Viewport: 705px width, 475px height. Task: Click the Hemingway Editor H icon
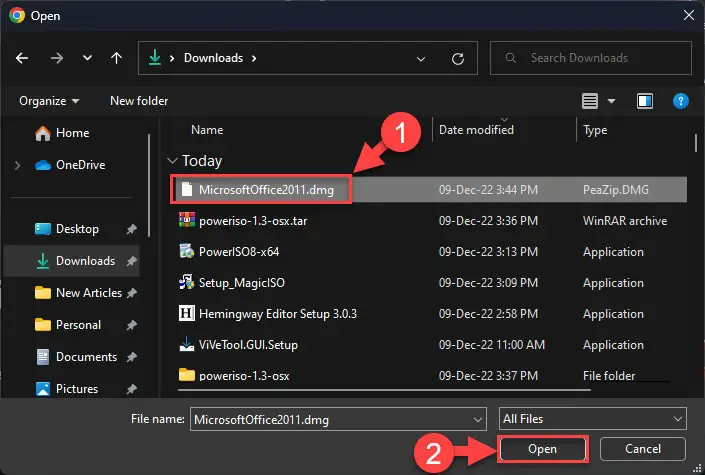click(x=187, y=313)
